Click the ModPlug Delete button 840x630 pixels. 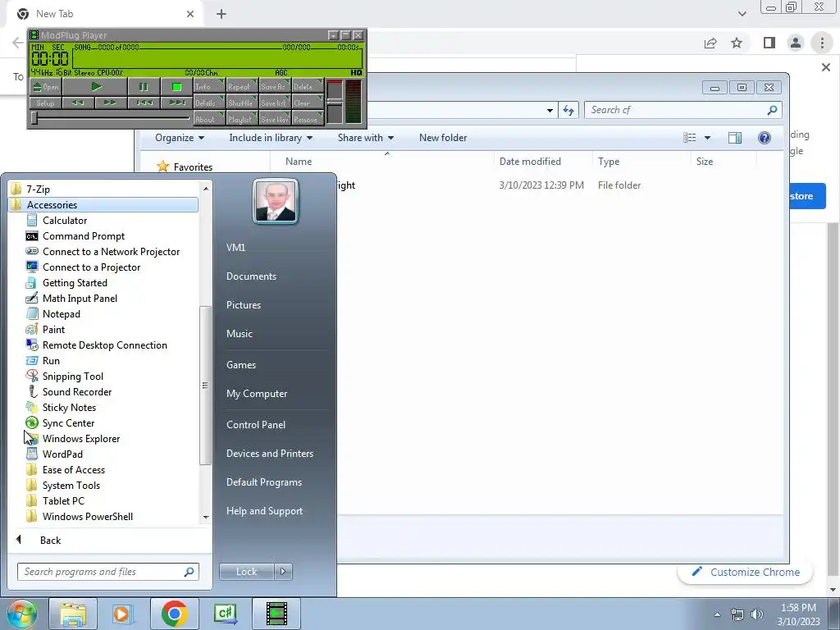(x=308, y=86)
